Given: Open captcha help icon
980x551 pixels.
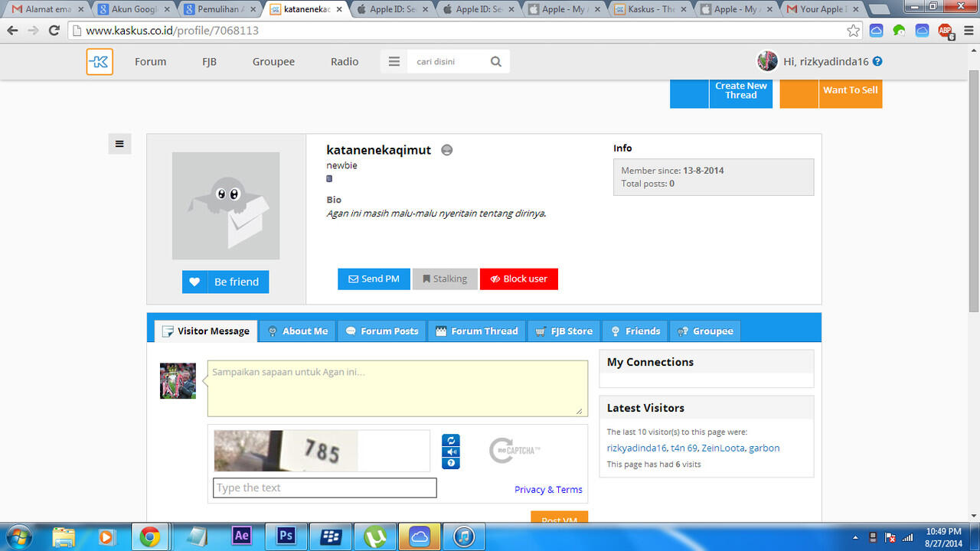Looking at the screenshot, I should (x=451, y=463).
